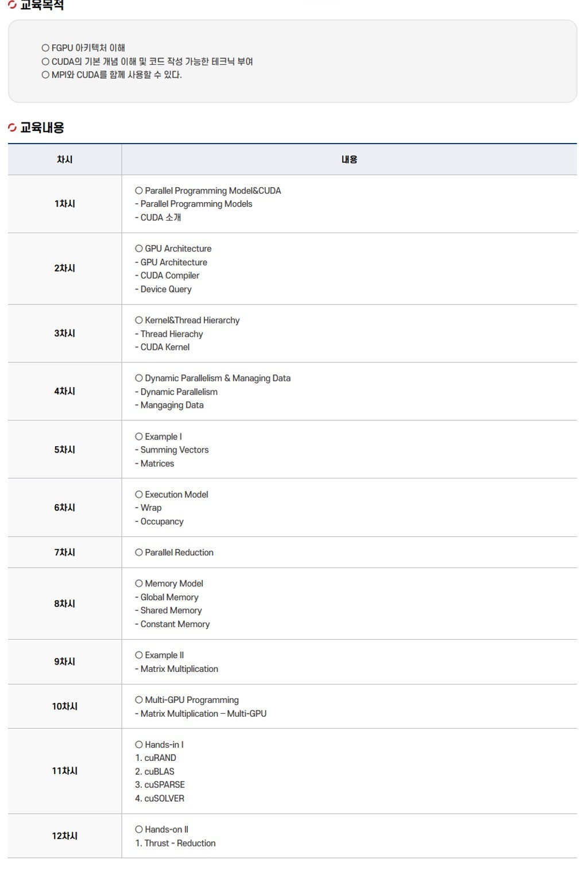588x870 pixels.
Task: Click the GPU Architecture heading in 2차시
Action: coord(177,249)
